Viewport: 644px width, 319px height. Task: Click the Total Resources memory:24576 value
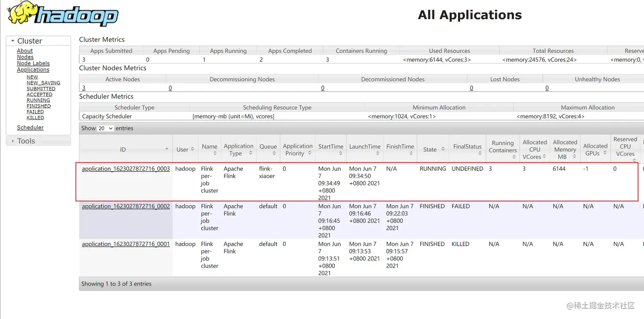click(540, 60)
